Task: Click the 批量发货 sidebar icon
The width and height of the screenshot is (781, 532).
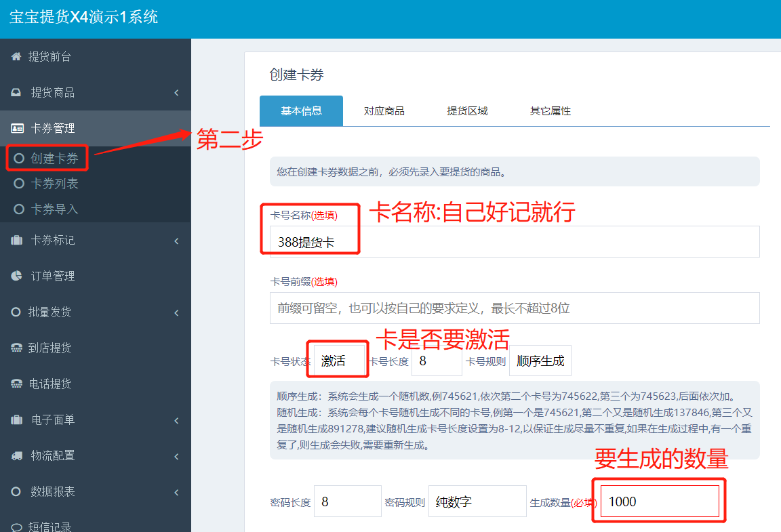Action: [x=15, y=312]
